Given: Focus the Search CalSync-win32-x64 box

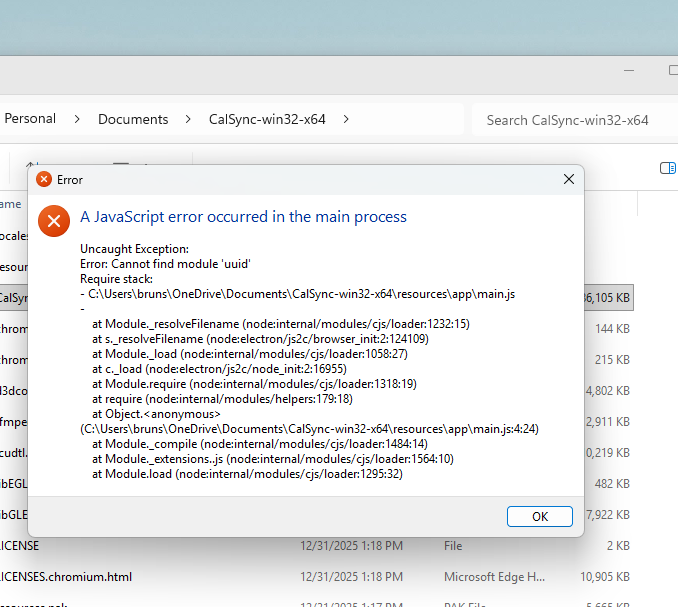Looking at the screenshot, I should 567,120.
